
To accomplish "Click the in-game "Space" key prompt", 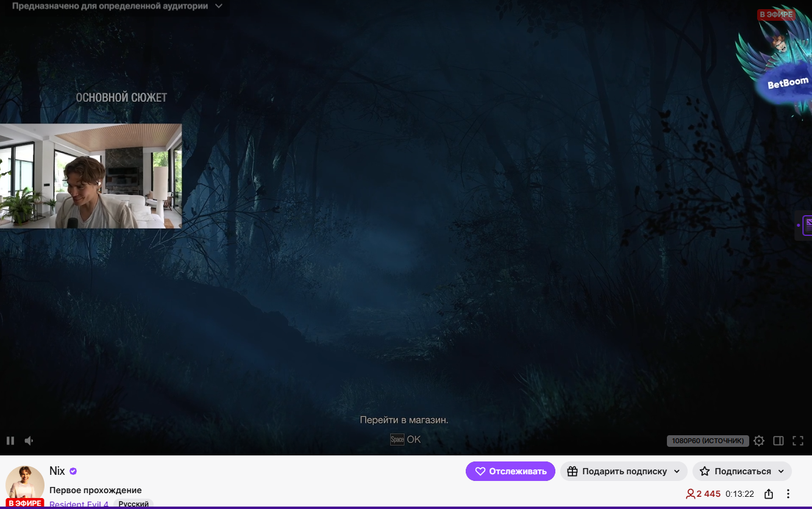I will [397, 440].
